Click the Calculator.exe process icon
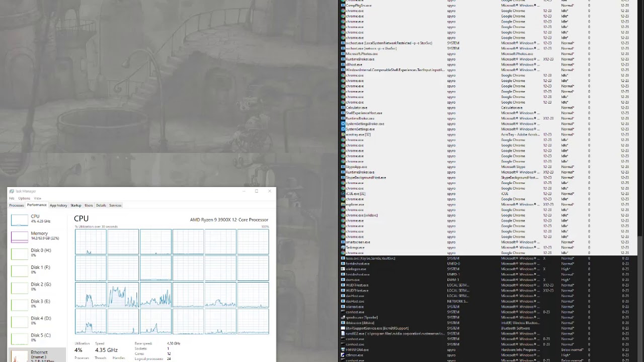The width and height of the screenshot is (644, 362). pos(343,108)
